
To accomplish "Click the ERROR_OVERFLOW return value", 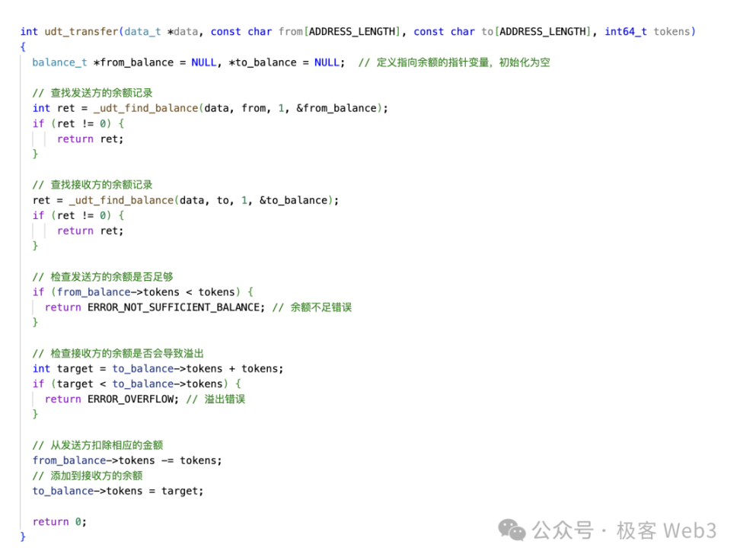I will [x=130, y=399].
